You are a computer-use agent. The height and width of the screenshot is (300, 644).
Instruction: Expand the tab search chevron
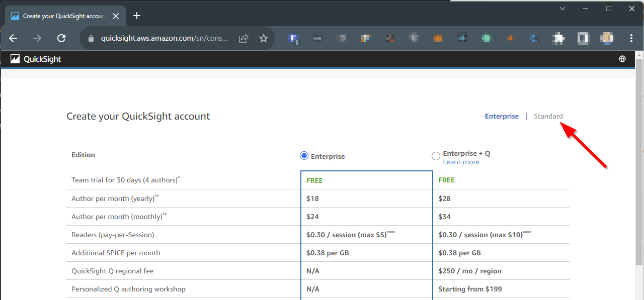coord(562,9)
